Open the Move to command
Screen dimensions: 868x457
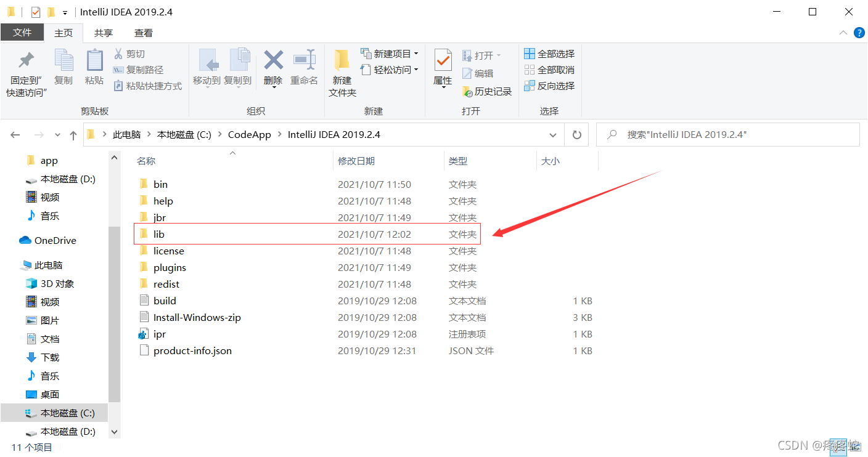click(x=207, y=67)
